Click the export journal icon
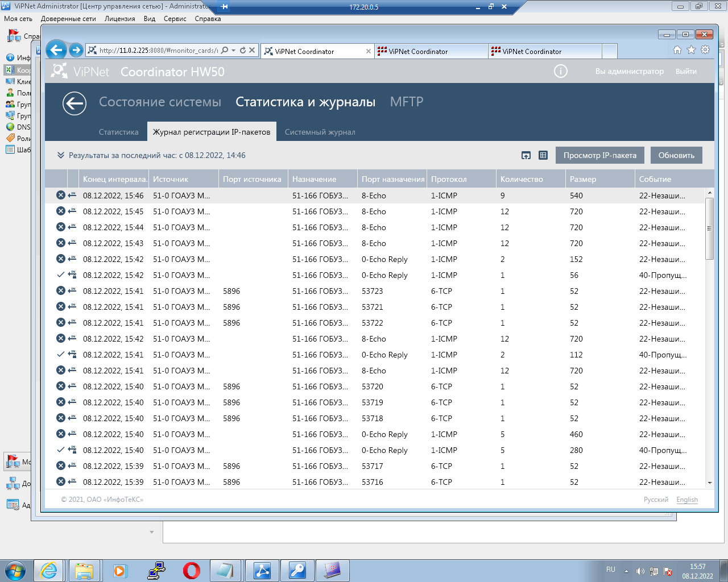Viewport: 728px width, 582px height. point(526,155)
